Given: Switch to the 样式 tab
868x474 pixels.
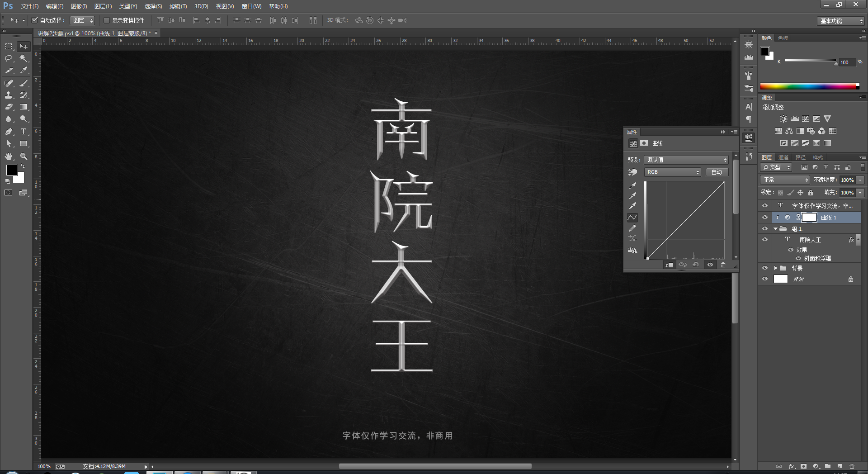Looking at the screenshot, I should point(818,157).
